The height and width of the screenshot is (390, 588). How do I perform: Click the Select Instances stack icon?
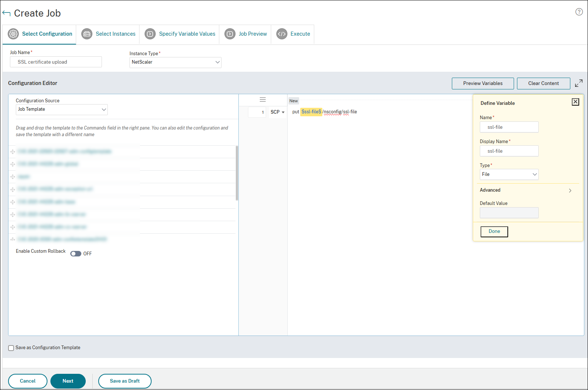(x=87, y=34)
